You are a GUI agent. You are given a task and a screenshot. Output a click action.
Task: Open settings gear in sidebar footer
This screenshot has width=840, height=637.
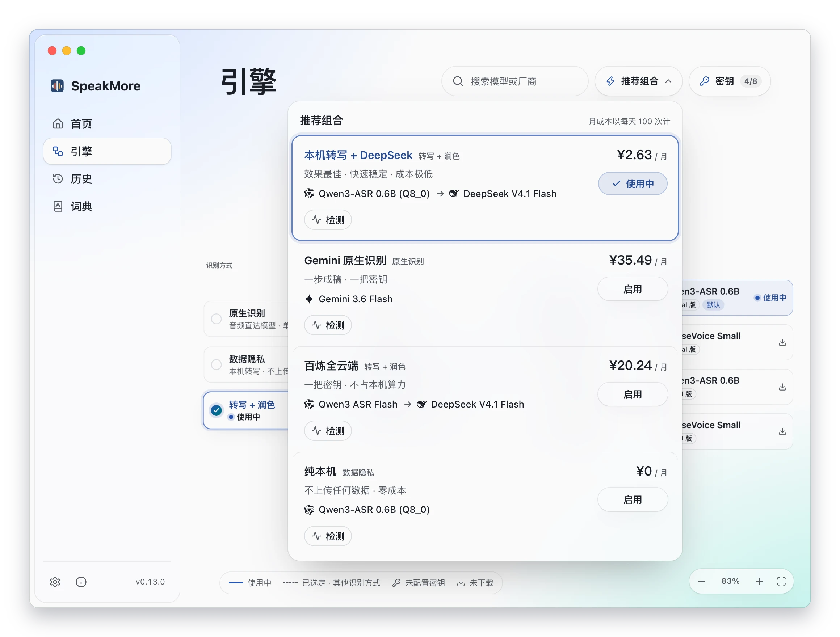pyautogui.click(x=55, y=582)
